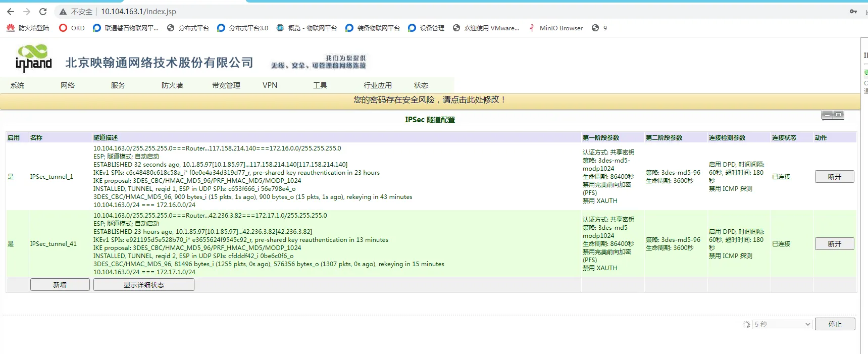Click the browser forward arrow
The height and width of the screenshot is (354, 868).
click(27, 12)
